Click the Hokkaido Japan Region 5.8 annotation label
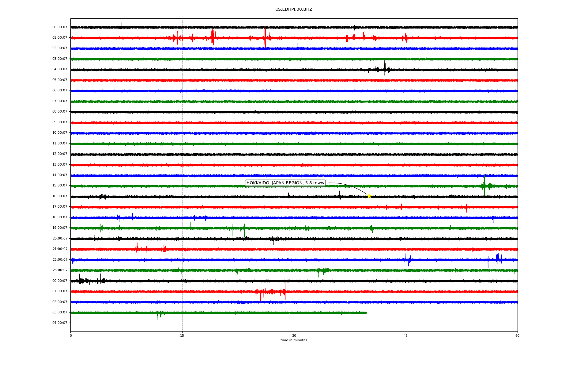Screen dimensions: 588x368 (285, 183)
